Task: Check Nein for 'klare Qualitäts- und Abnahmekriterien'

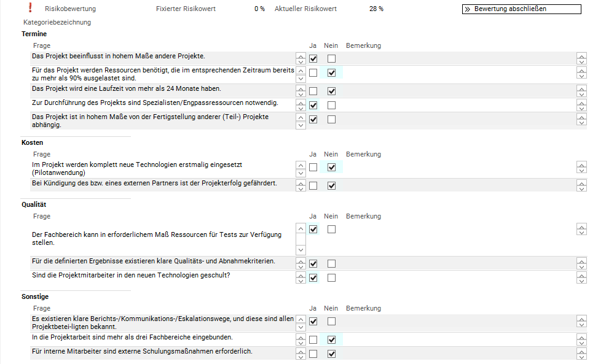Action: click(332, 264)
